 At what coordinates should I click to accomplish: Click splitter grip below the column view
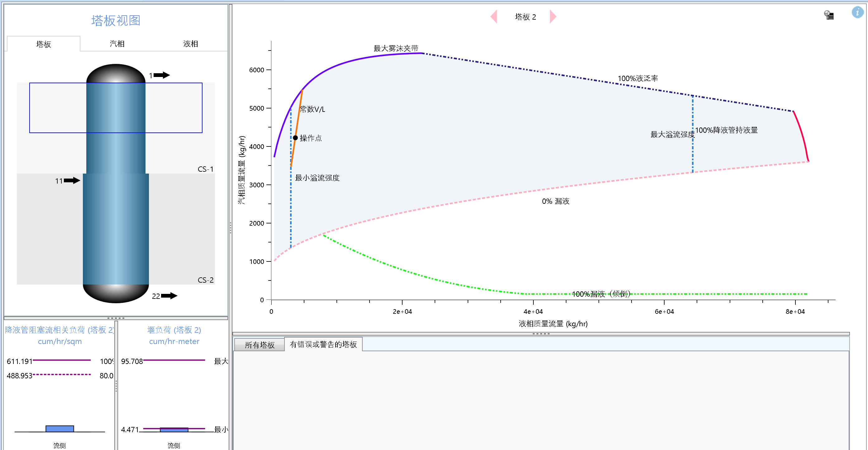point(116,318)
